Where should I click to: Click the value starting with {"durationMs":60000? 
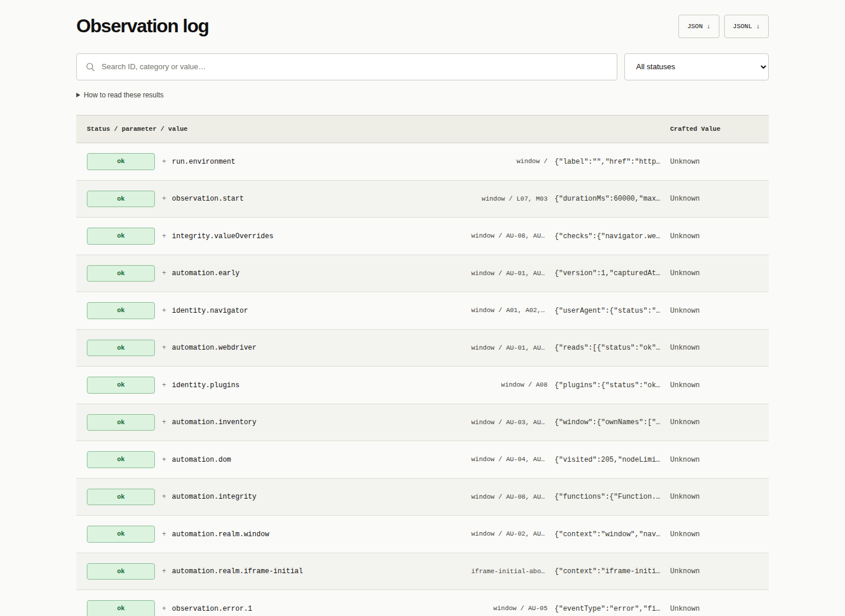coord(607,198)
